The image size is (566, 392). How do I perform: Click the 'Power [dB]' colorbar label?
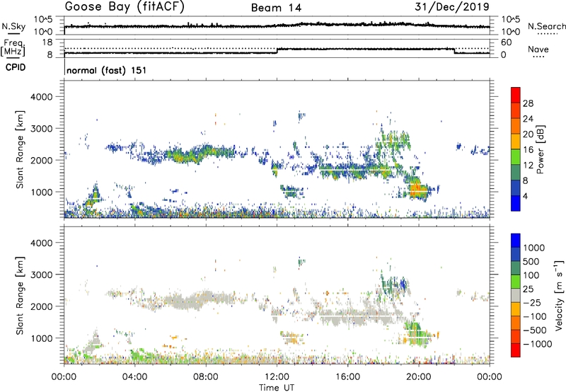point(540,149)
